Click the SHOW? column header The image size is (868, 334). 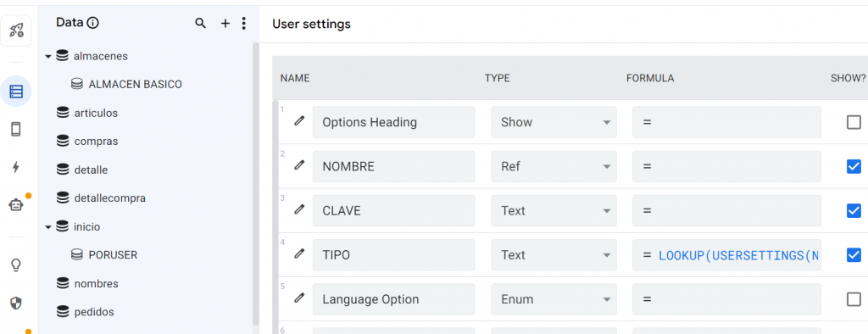coord(848,78)
